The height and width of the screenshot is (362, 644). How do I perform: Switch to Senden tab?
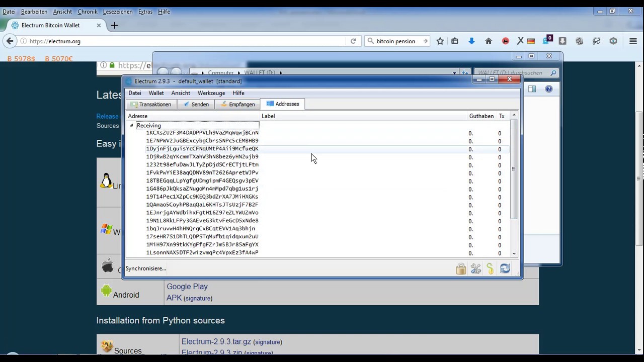tap(196, 104)
